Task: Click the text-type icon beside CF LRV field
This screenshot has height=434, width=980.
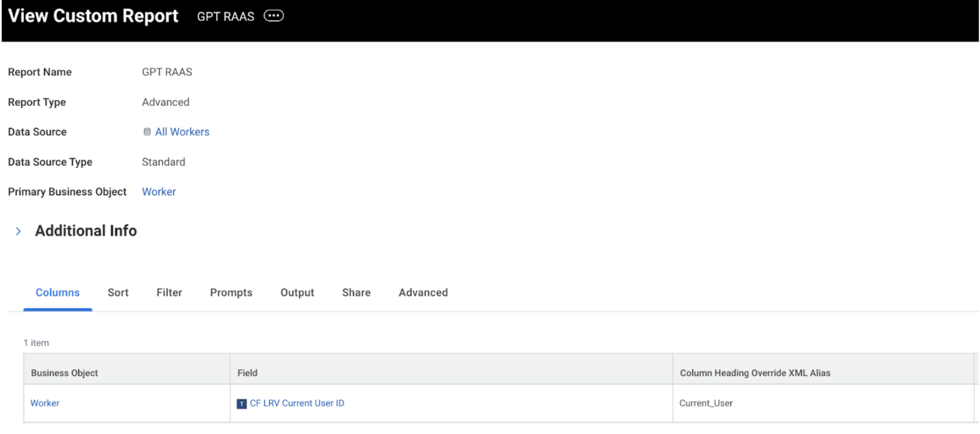Action: 243,403
